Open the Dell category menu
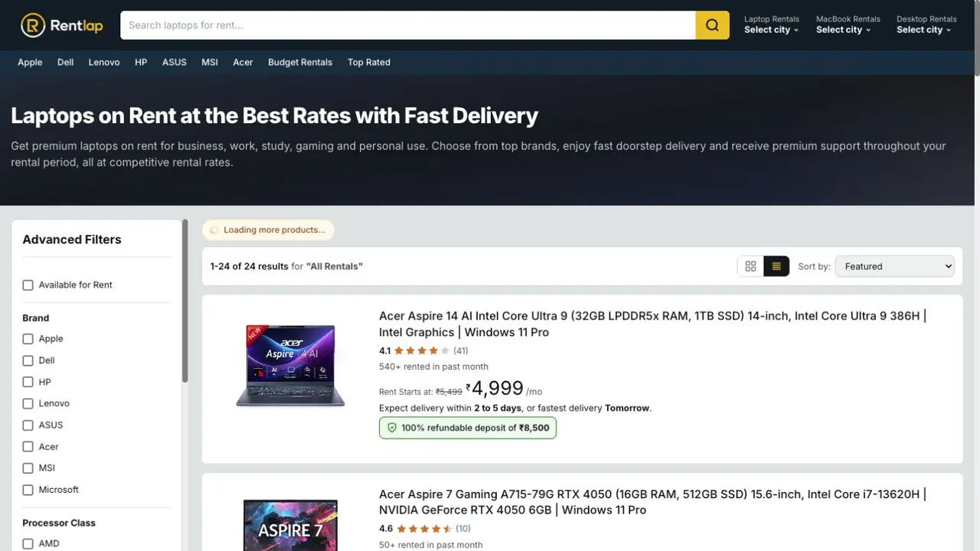 (66, 62)
